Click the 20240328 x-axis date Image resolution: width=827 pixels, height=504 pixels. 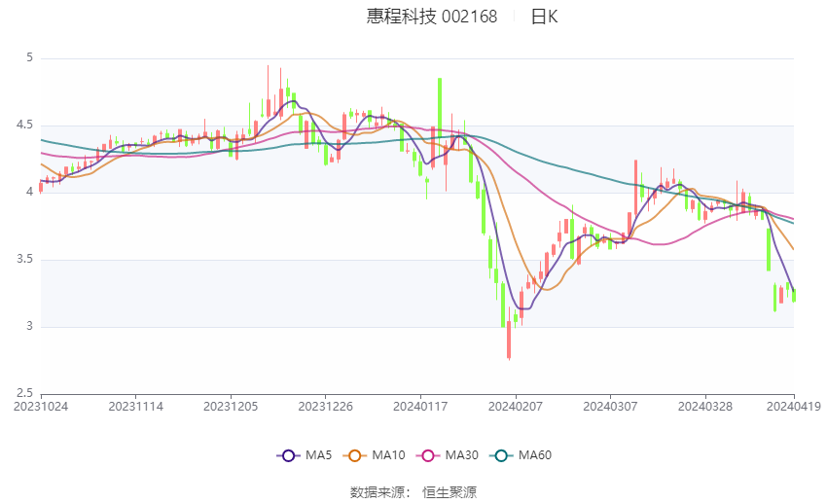[705, 406]
